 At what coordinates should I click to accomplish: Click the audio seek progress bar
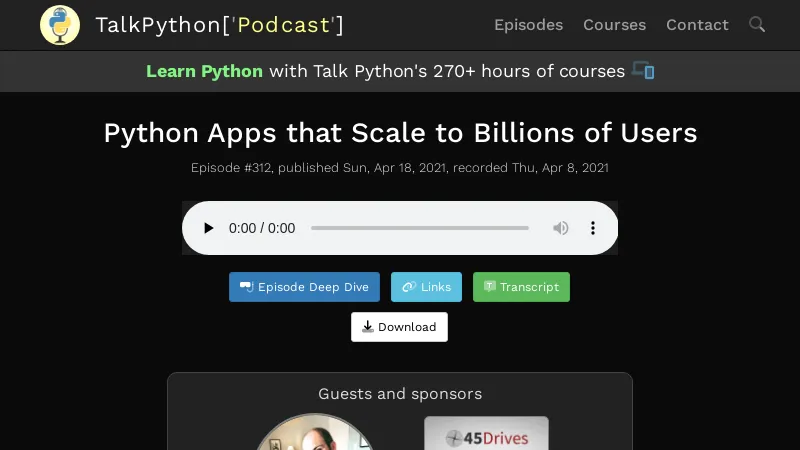tap(420, 228)
